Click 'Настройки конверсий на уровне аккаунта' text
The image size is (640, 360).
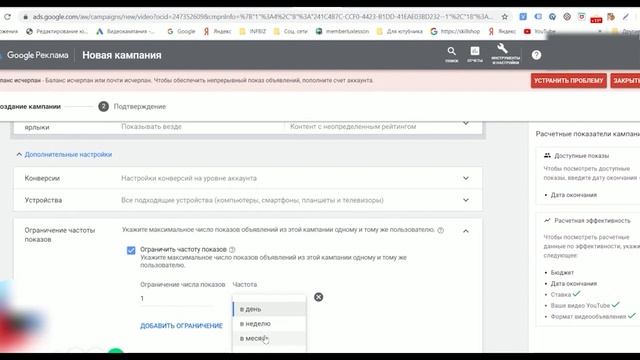(x=189, y=178)
